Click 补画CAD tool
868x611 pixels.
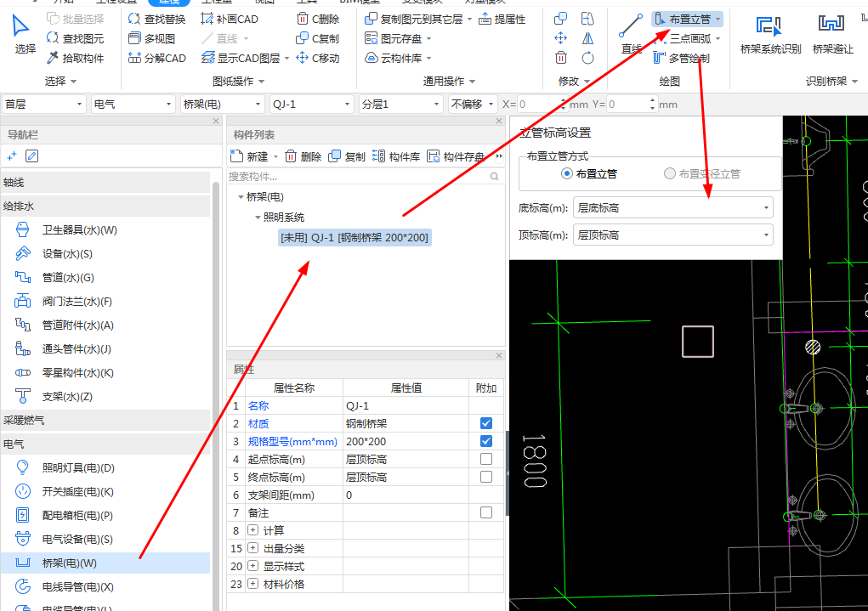point(230,20)
